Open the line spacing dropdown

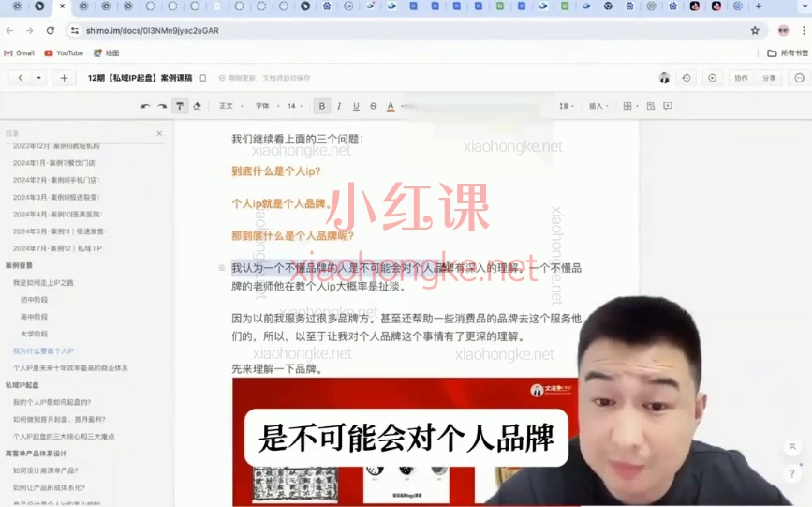[567, 106]
